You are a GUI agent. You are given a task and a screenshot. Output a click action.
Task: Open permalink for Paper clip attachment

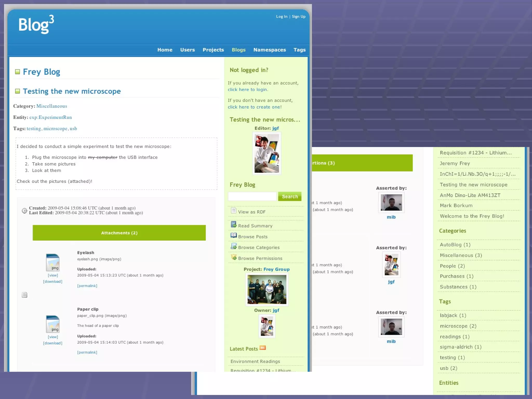tap(87, 353)
